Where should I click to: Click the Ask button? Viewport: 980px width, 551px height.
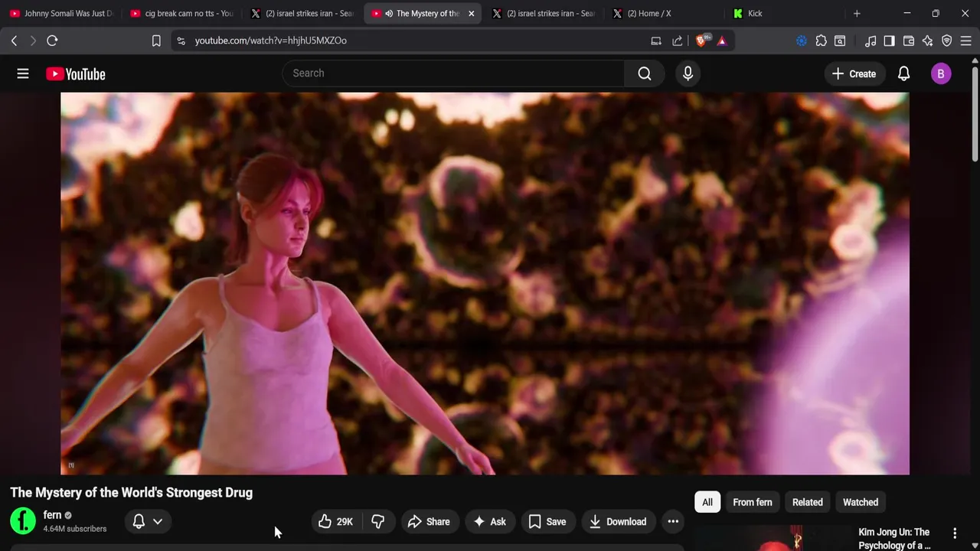[x=489, y=522]
